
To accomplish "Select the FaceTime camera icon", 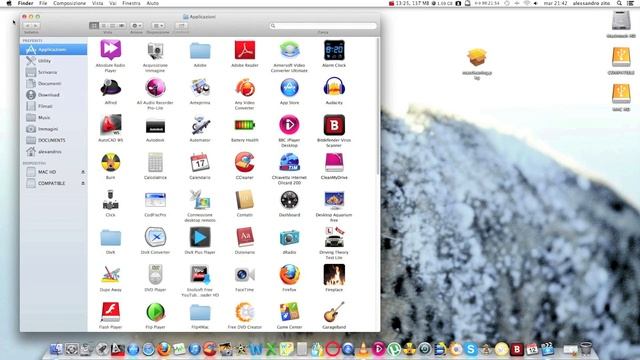I will point(244,275).
